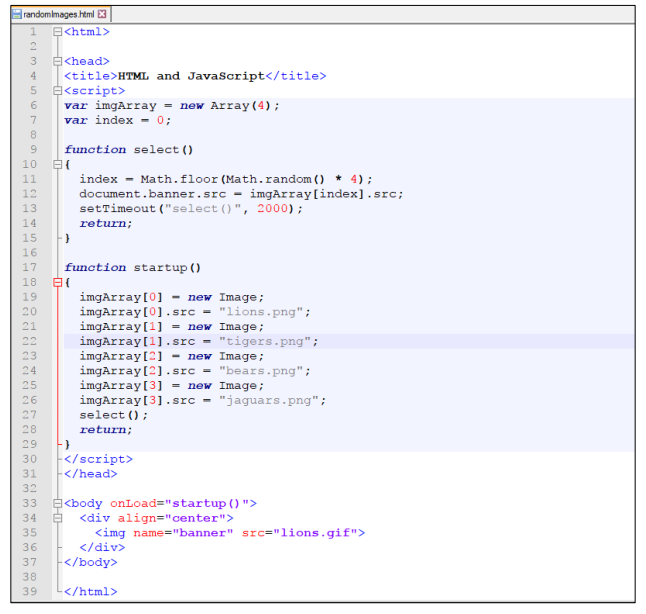Screen dimensions: 646x614
Task: Click line number 39 in the gutter
Action: pos(29,591)
